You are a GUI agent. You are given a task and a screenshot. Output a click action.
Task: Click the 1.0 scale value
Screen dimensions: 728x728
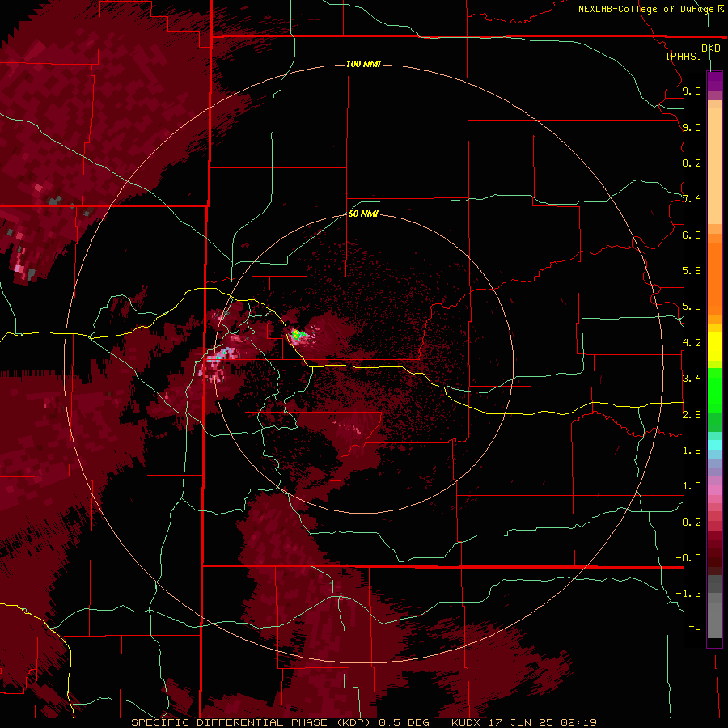[x=692, y=486]
